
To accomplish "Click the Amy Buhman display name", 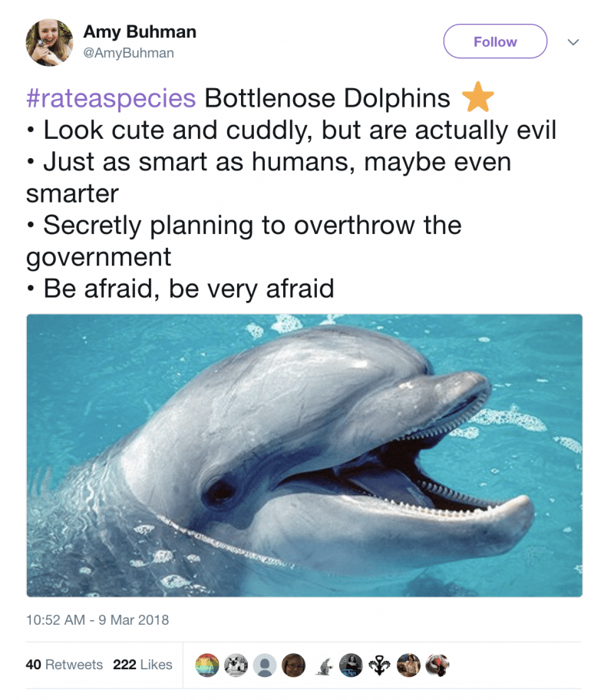I will (x=140, y=32).
